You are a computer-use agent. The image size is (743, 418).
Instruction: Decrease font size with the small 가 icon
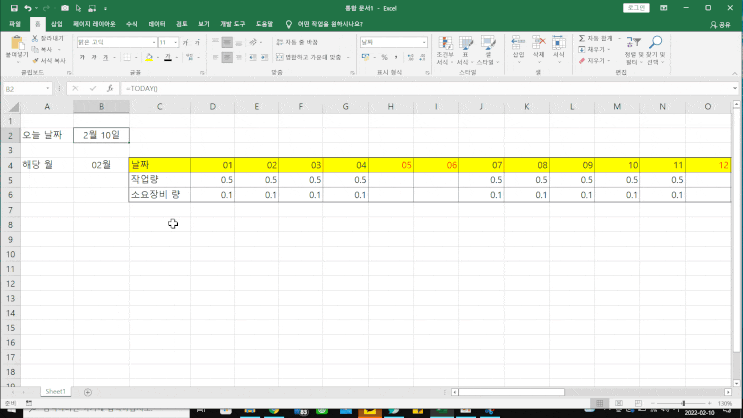197,42
